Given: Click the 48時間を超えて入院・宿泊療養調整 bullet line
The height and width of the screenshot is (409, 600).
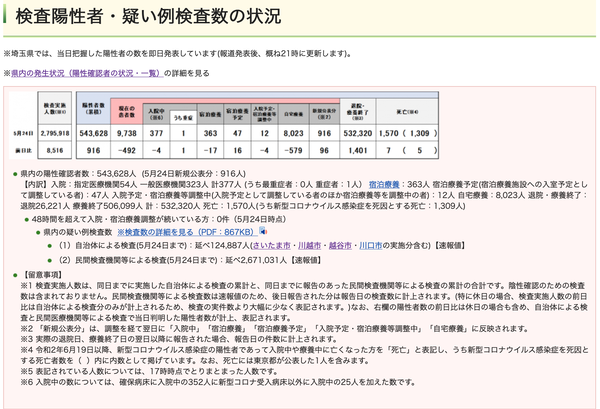Looking at the screenshot, I should click(158, 219).
